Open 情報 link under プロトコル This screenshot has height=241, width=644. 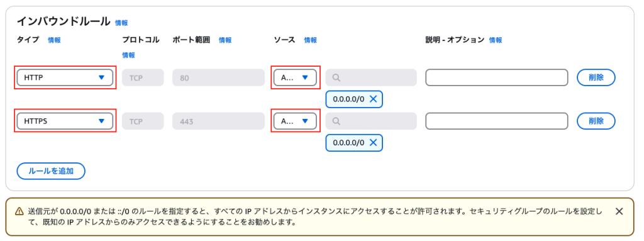[x=128, y=55]
